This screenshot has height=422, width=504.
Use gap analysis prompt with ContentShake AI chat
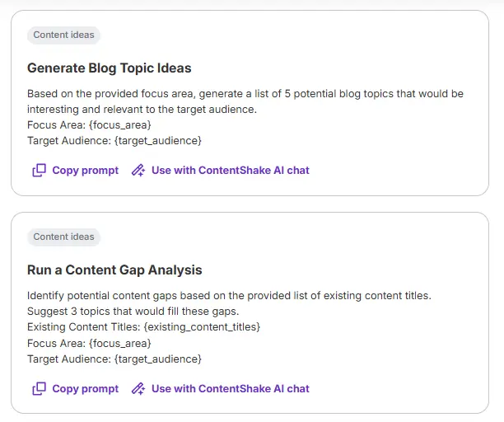(230, 388)
